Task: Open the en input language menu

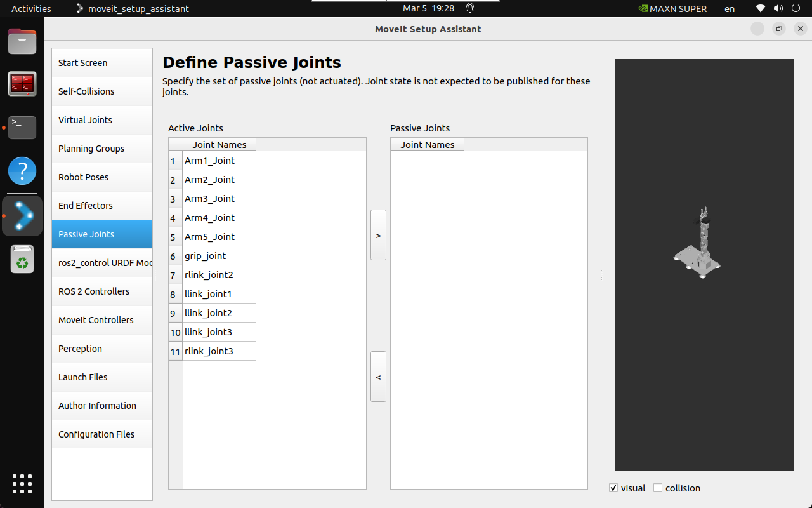Action: [730, 9]
